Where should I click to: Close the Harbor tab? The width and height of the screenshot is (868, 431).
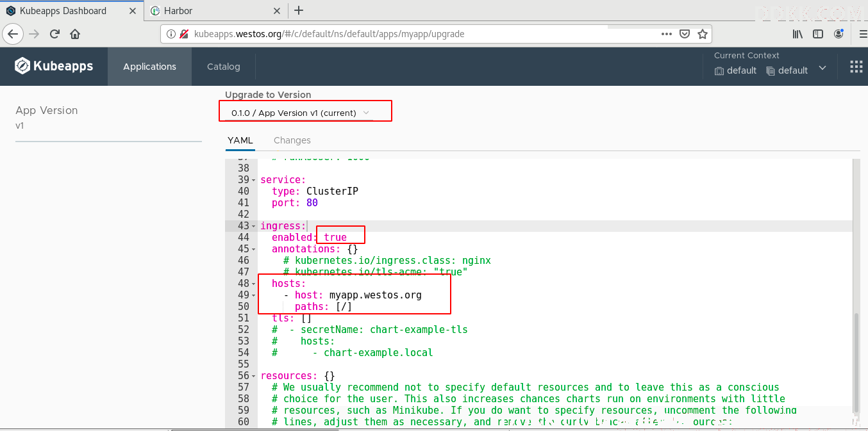click(x=277, y=10)
